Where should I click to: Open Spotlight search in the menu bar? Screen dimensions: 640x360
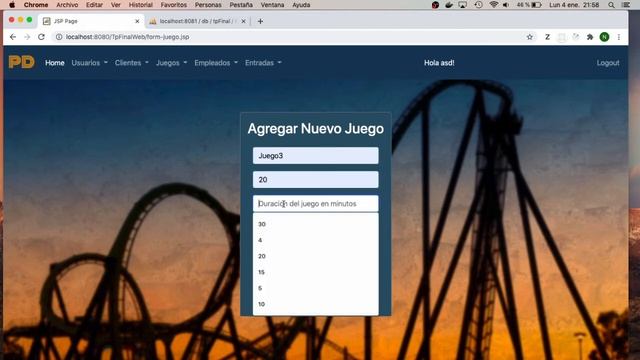pyautogui.click(x=611, y=5)
